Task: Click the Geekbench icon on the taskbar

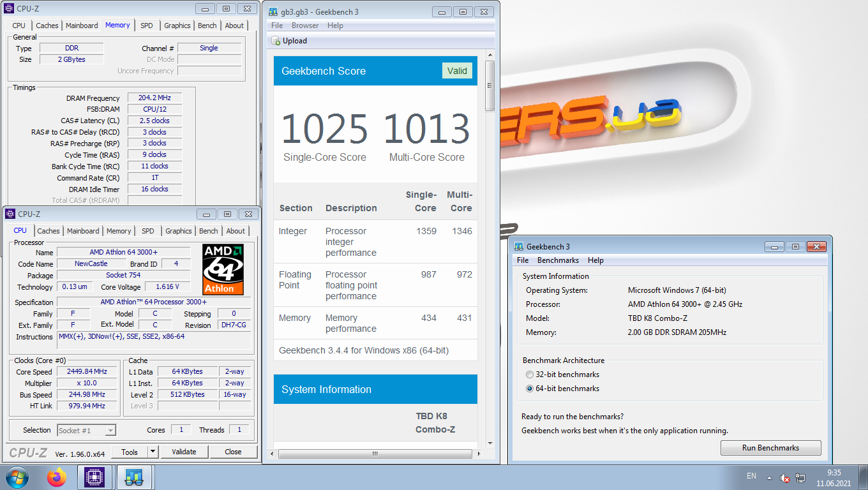Action: [x=134, y=477]
